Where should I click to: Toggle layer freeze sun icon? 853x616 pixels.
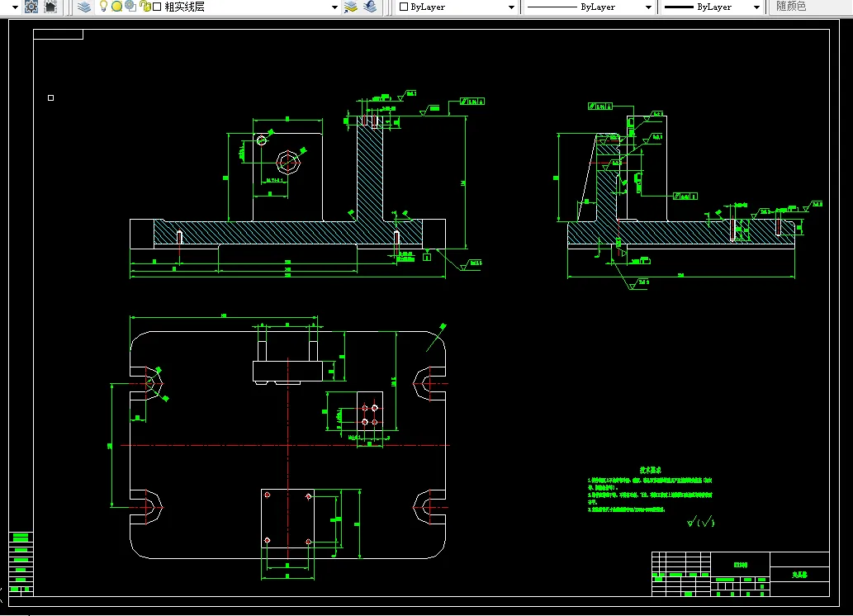click(116, 7)
